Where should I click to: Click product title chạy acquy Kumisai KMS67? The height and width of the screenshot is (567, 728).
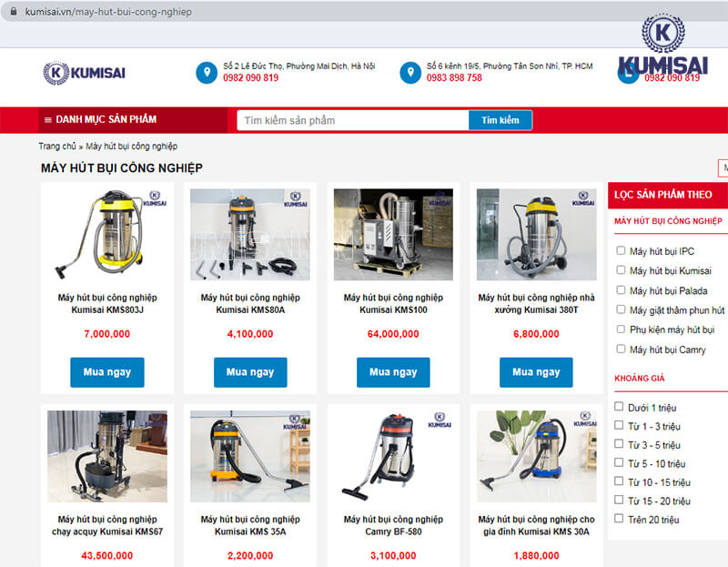(x=107, y=525)
